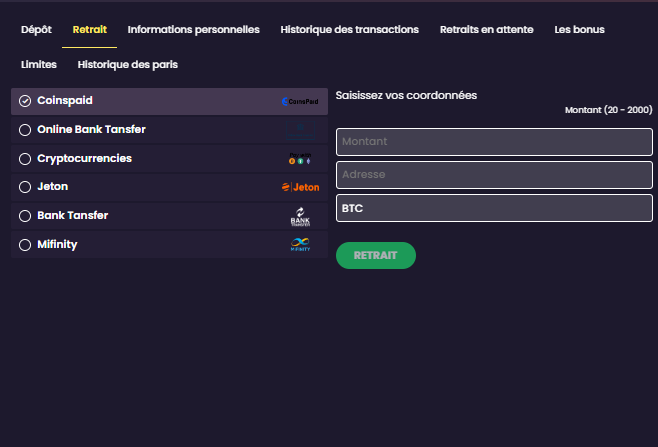This screenshot has height=447, width=658.
Task: Open the Historique des transactions tab
Action: click(x=349, y=30)
